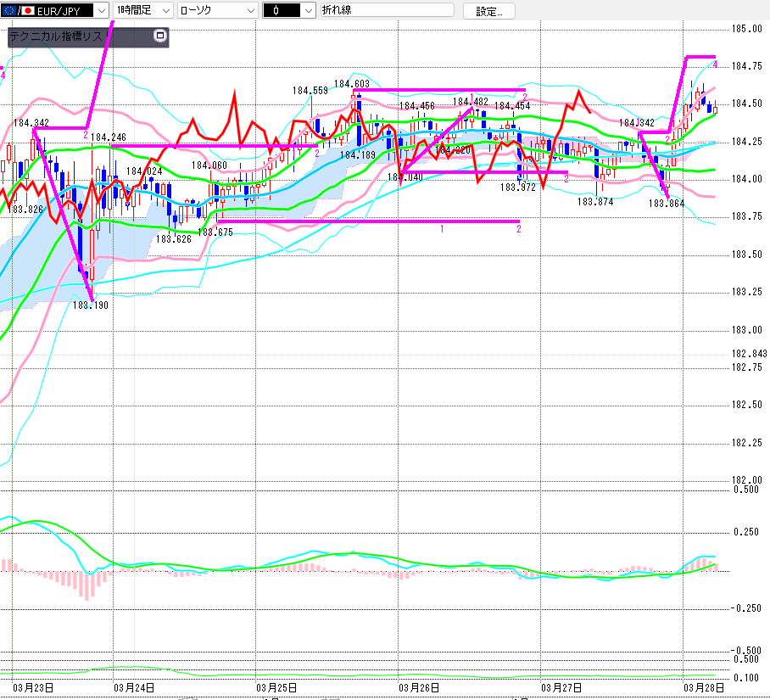The width and height of the screenshot is (770, 700).
Task: Open the ローソク chart type dropdown
Action: click(216, 10)
